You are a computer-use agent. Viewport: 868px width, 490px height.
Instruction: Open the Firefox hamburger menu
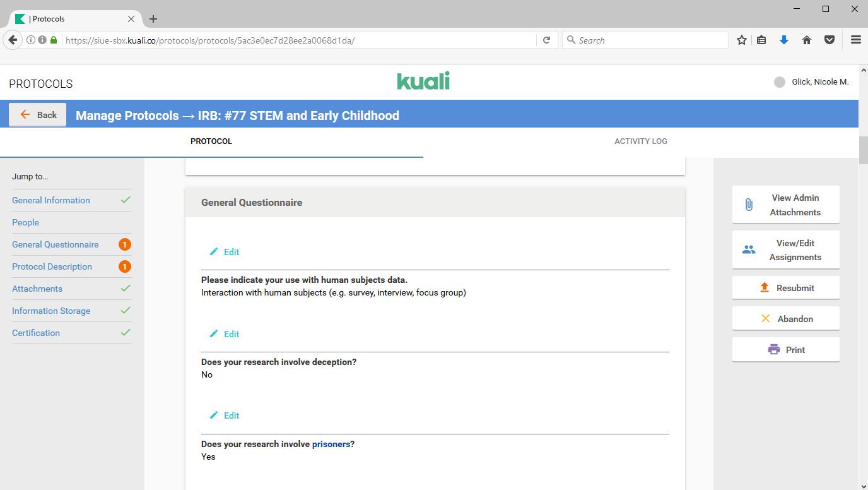coord(856,40)
